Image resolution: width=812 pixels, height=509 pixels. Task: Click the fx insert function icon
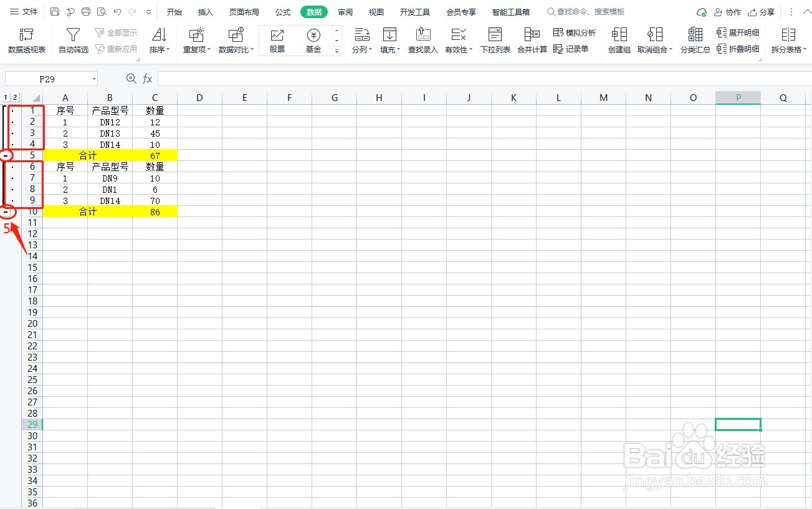pyautogui.click(x=148, y=79)
